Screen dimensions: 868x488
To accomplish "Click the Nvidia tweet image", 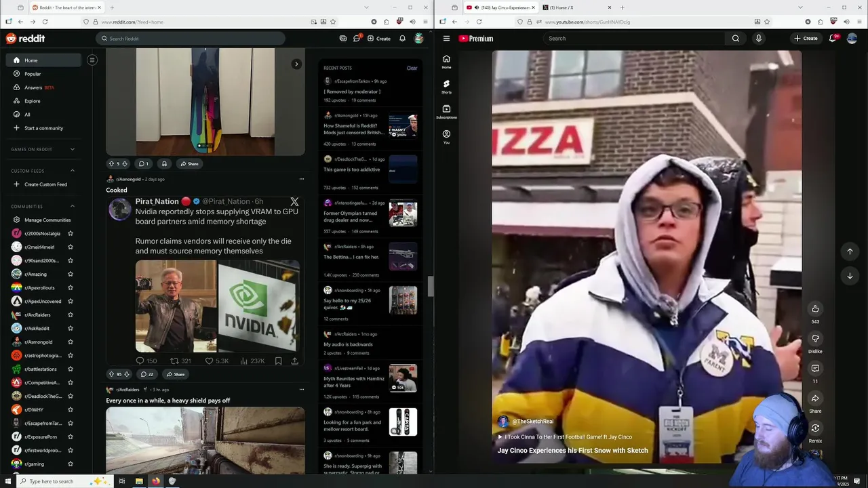I will coord(217,306).
